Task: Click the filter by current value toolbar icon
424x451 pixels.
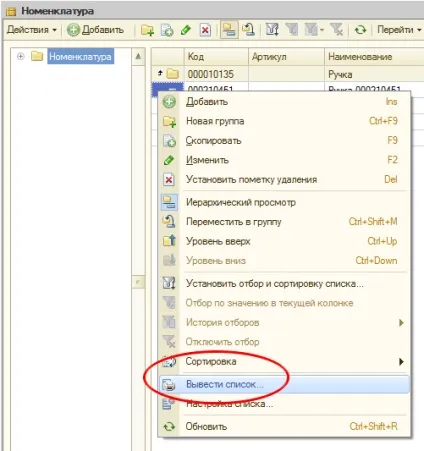Action: click(x=292, y=30)
